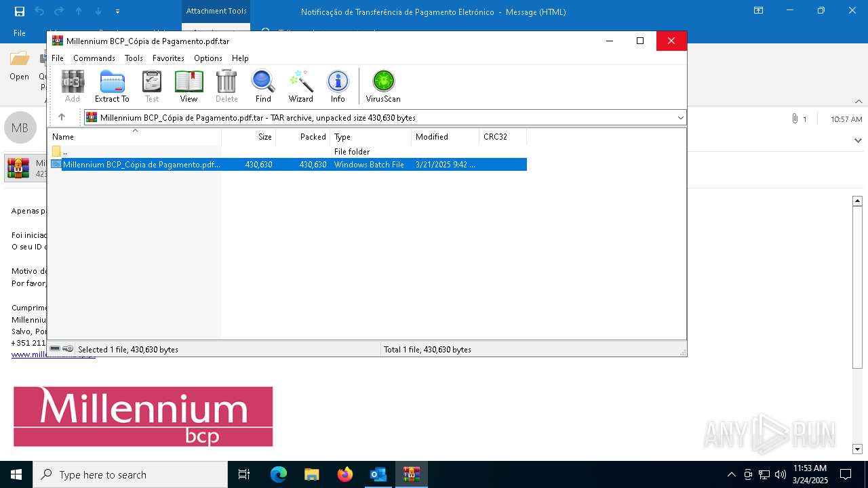Open the Outlook ribbon Open folder icon
This screenshot has width=868, height=488.
(x=20, y=66)
